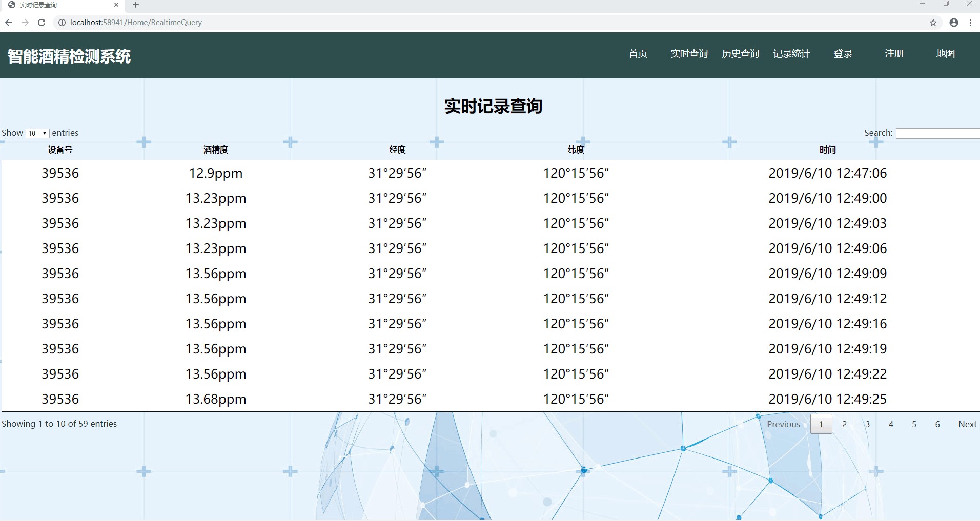Bookmark this page with star icon
This screenshot has width=980, height=521.
click(x=933, y=23)
